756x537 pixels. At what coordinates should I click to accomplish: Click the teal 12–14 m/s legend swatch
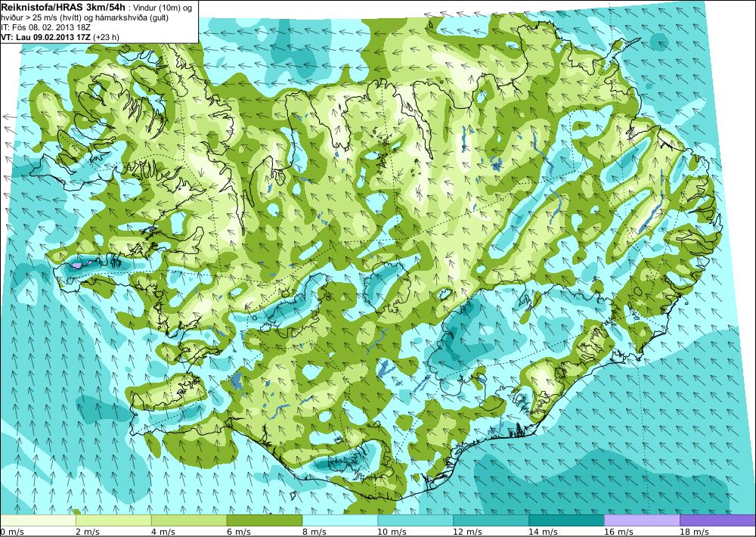[491, 520]
